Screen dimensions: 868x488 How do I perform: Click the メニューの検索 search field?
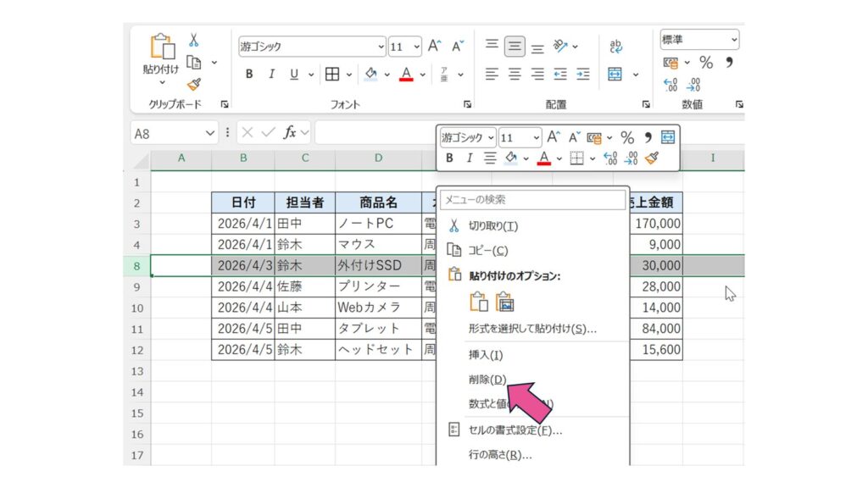pyautogui.click(x=532, y=200)
